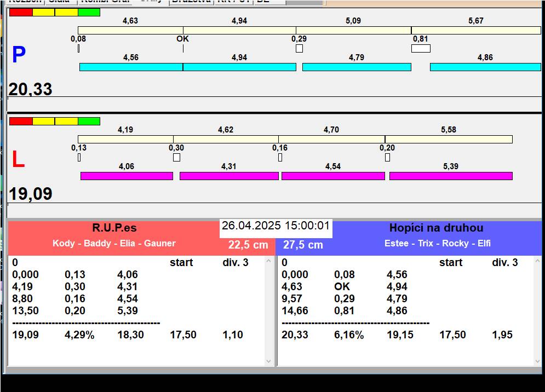This screenshot has width=545, height=392.
Task: Click the 6,16% value in the right table
Action: pos(349,335)
